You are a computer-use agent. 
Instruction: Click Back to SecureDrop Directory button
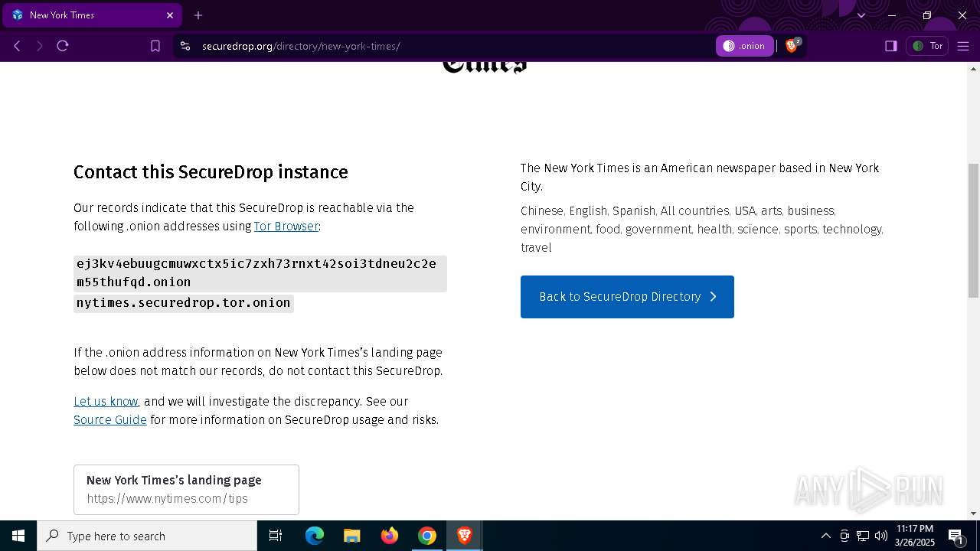point(627,297)
